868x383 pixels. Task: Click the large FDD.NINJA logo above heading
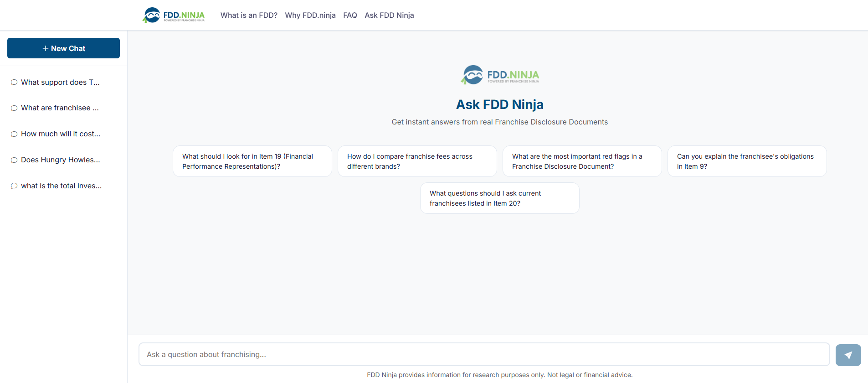pyautogui.click(x=500, y=75)
